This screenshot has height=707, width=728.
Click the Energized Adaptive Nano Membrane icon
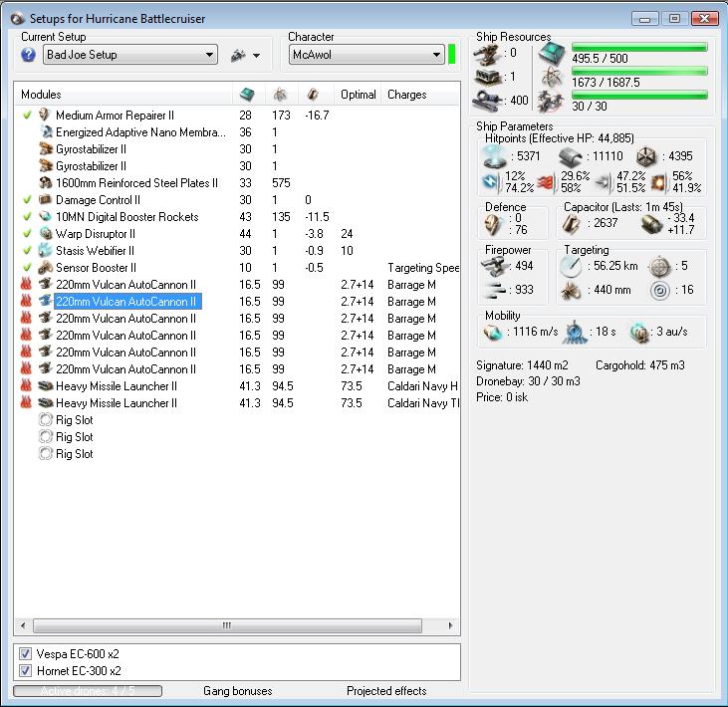(x=45, y=131)
